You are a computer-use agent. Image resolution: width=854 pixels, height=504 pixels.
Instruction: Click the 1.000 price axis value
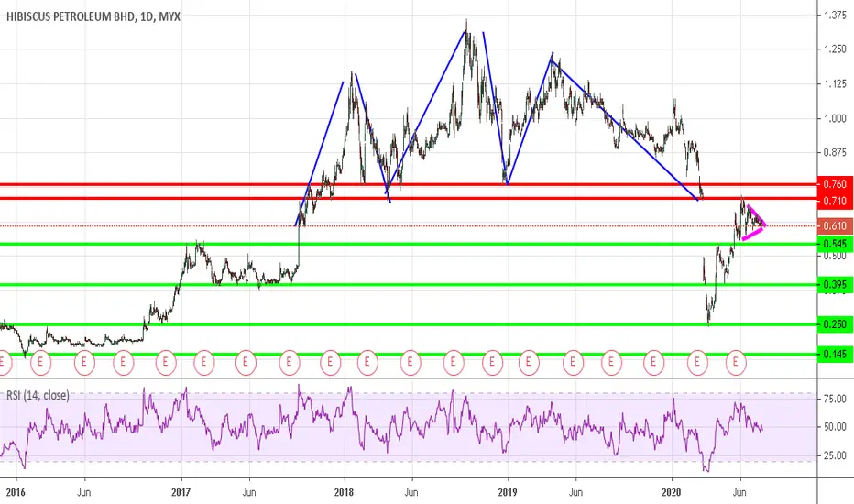pyautogui.click(x=835, y=118)
